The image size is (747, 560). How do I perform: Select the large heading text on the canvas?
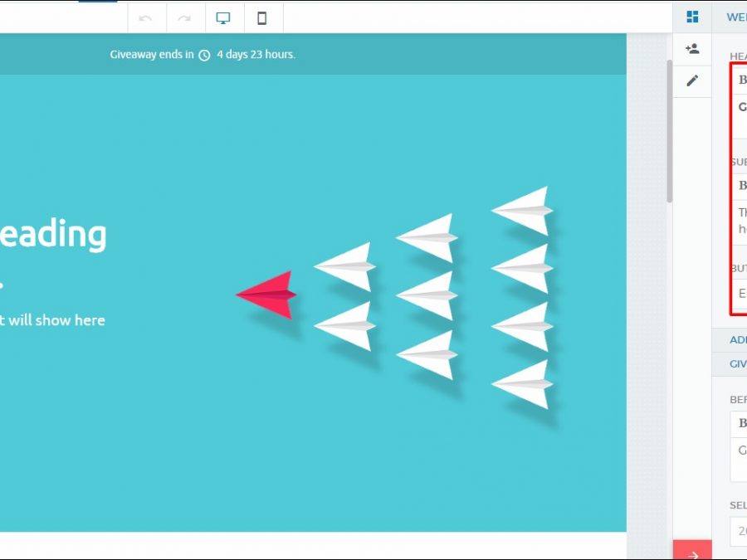53,235
